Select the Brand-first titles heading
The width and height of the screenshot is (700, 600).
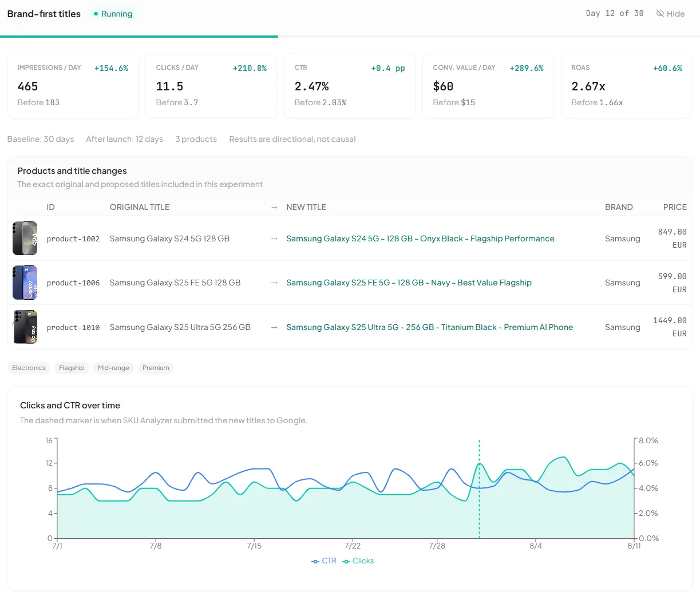[x=44, y=14]
